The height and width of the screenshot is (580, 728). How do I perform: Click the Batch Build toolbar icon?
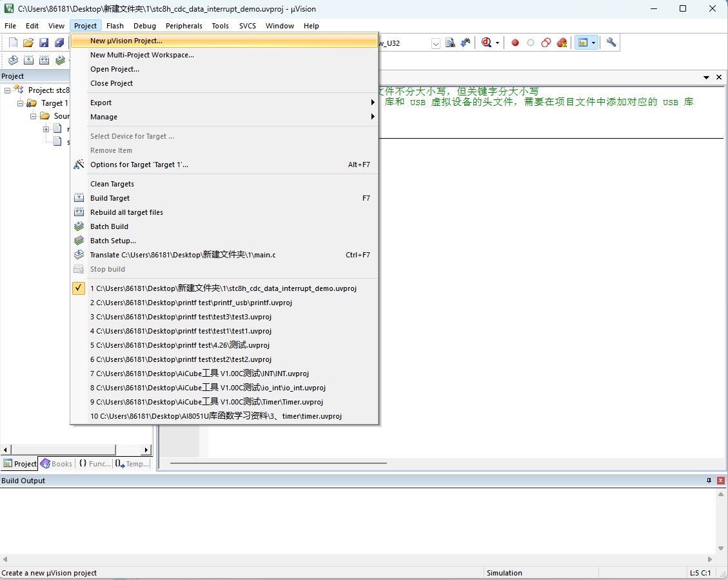pyautogui.click(x=61, y=60)
